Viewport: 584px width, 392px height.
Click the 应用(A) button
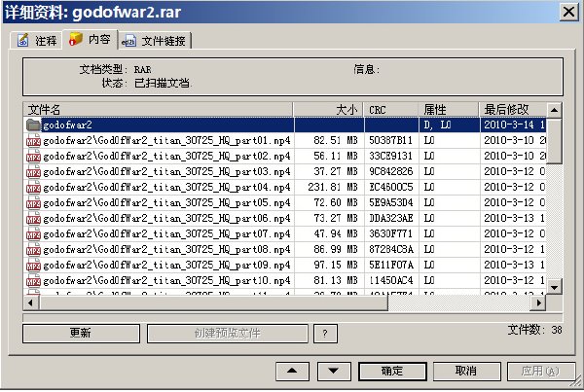coord(540,371)
